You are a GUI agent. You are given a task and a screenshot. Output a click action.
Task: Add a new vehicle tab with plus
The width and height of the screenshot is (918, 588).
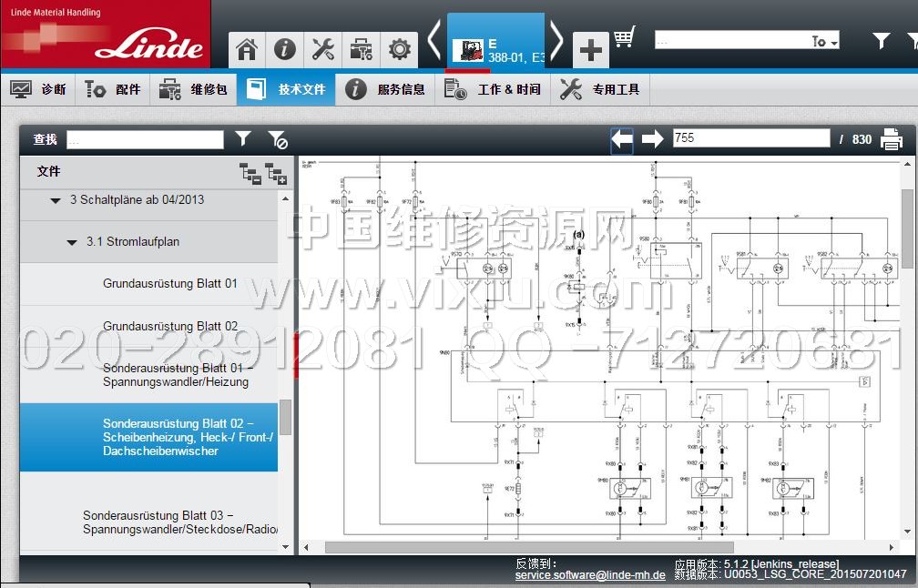[x=590, y=50]
